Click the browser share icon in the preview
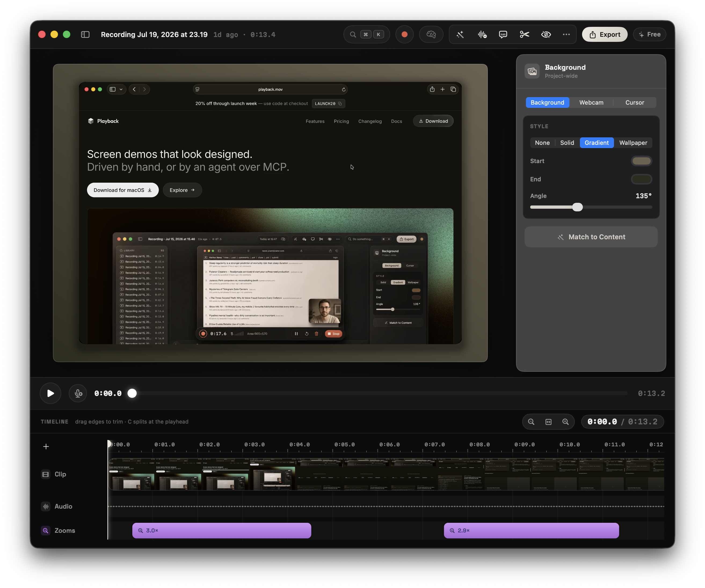This screenshot has height=588, width=705. 432,89
